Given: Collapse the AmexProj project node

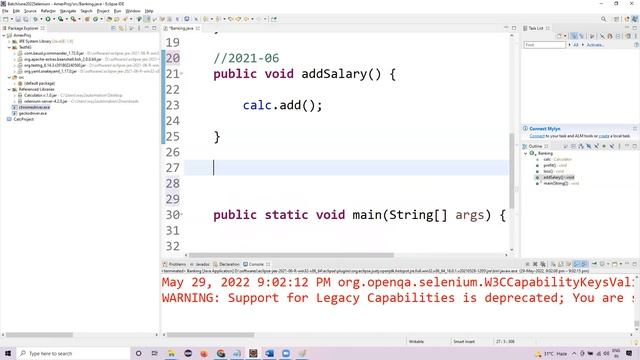Looking at the screenshot, I should (x=4, y=36).
